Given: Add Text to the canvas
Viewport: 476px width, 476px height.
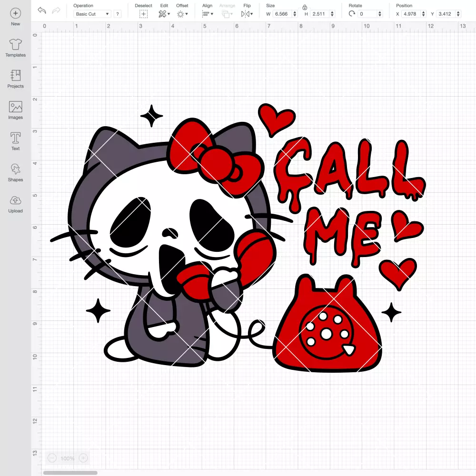Looking at the screenshot, I should coord(16,141).
